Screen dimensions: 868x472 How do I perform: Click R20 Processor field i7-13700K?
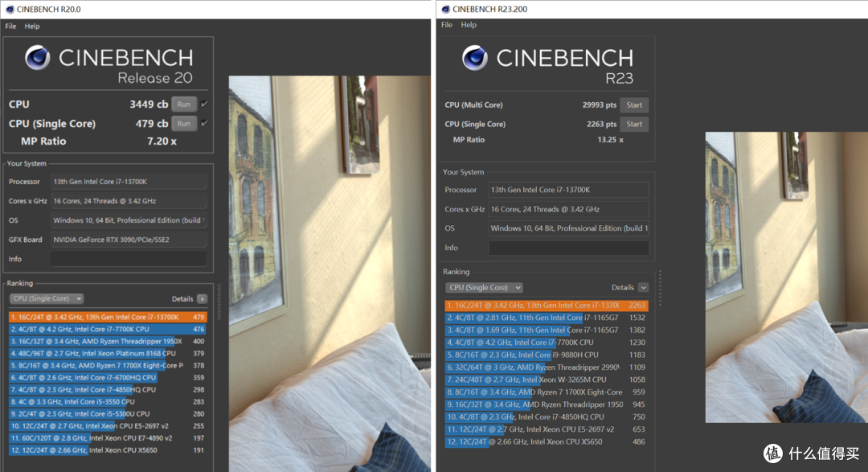(x=129, y=182)
